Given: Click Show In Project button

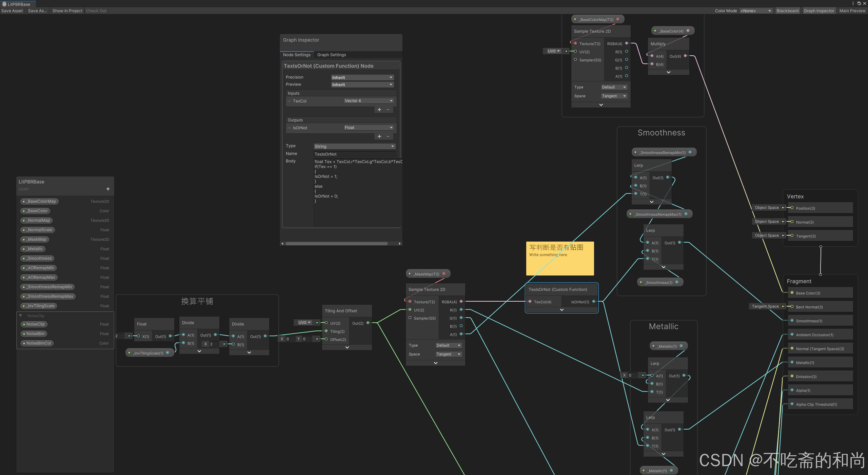Looking at the screenshot, I should (x=67, y=11).
